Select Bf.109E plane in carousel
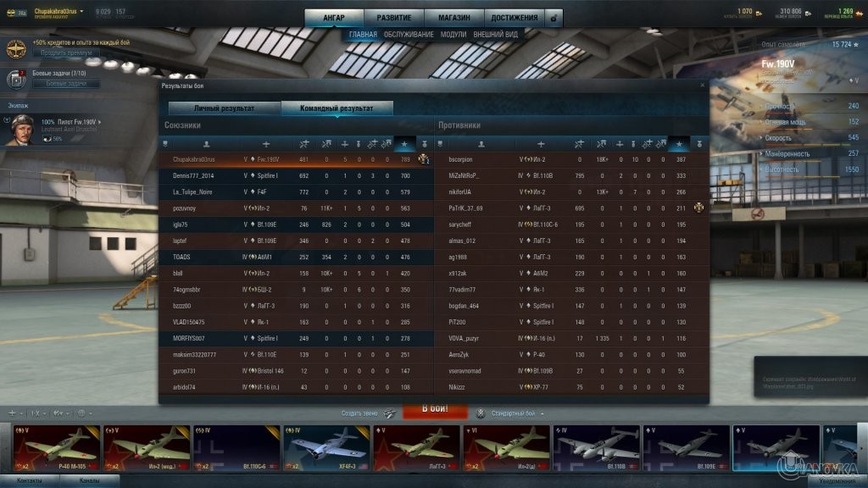The height and width of the screenshot is (488, 868). click(686, 447)
